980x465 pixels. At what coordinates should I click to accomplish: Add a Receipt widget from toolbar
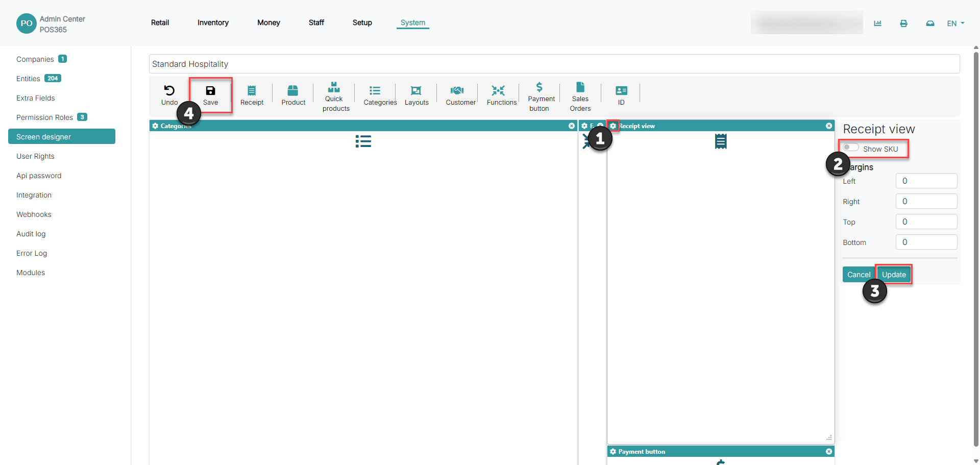coord(252,95)
